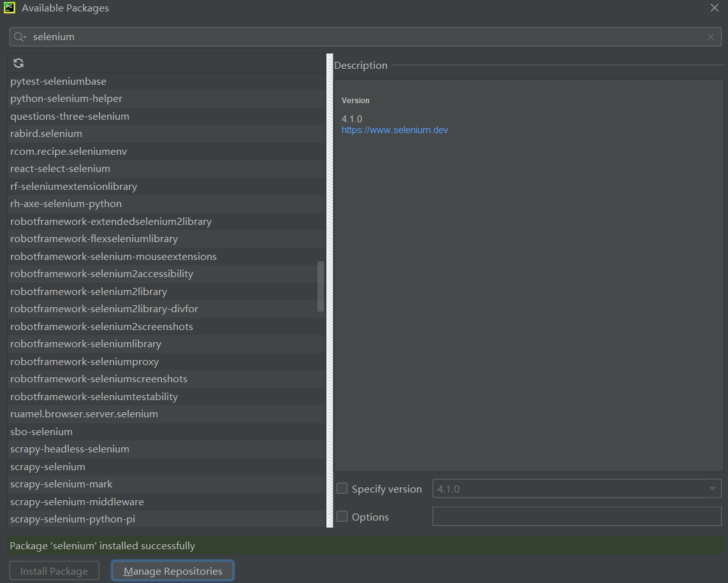Select robotframework-selenium-mouseextensions package

pos(166,257)
